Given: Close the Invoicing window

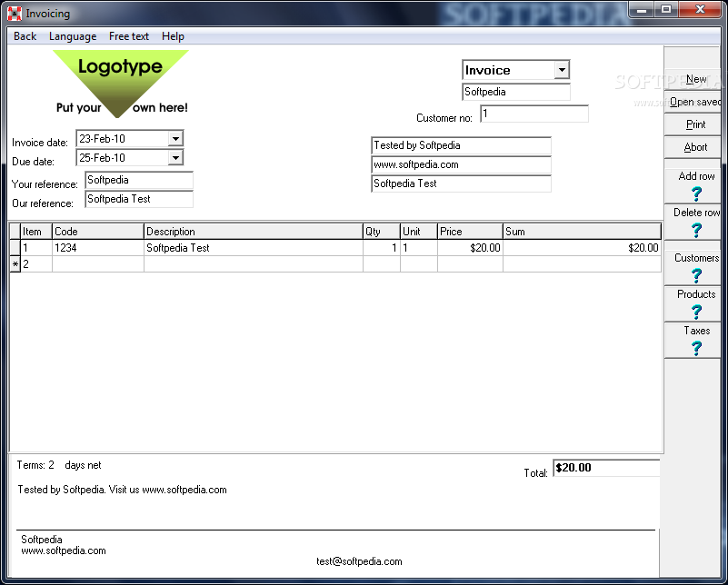Looking at the screenshot, I should pos(700,9).
